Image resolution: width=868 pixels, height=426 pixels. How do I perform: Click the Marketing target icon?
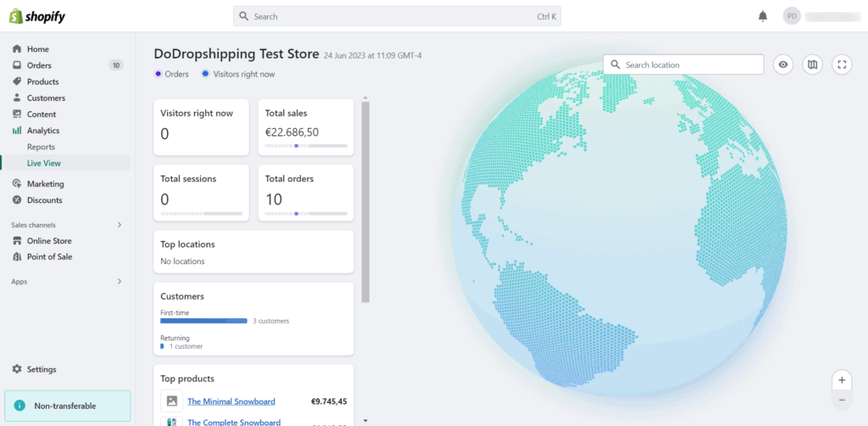(17, 184)
